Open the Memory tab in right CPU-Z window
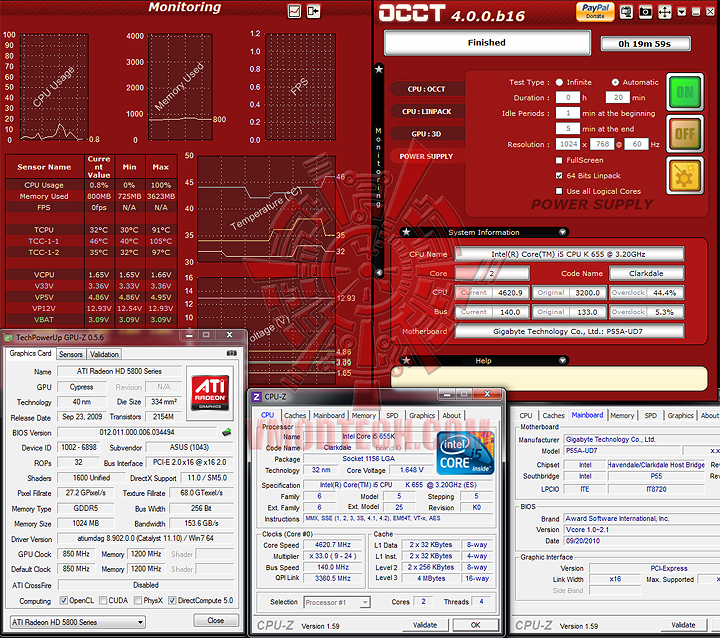 622,415
